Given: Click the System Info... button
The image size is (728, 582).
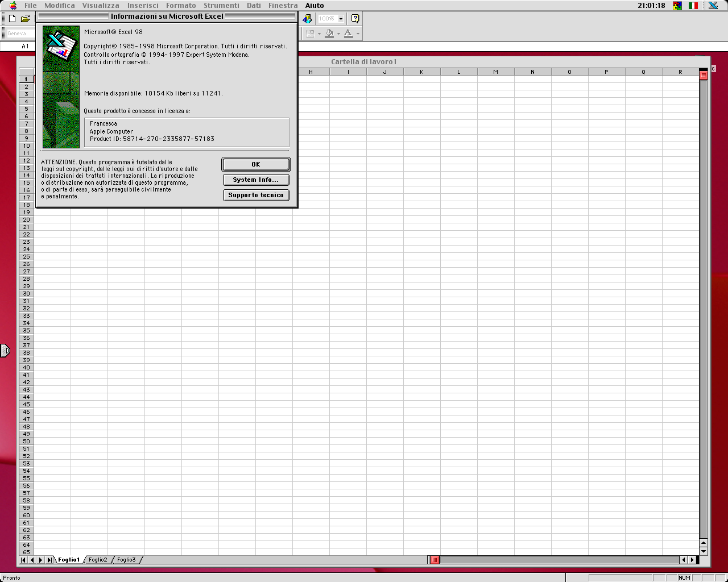Looking at the screenshot, I should [x=256, y=180].
